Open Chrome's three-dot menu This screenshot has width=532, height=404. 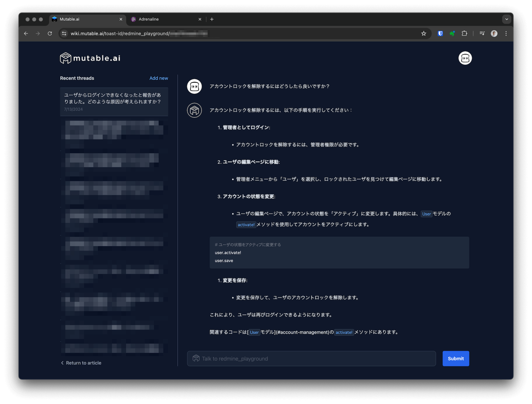[506, 33]
